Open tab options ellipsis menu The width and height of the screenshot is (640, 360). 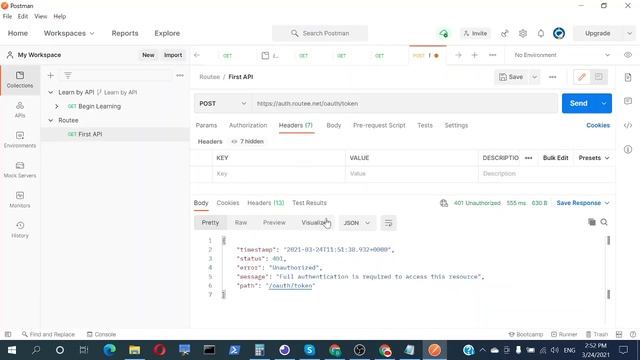pyautogui.click(x=492, y=55)
